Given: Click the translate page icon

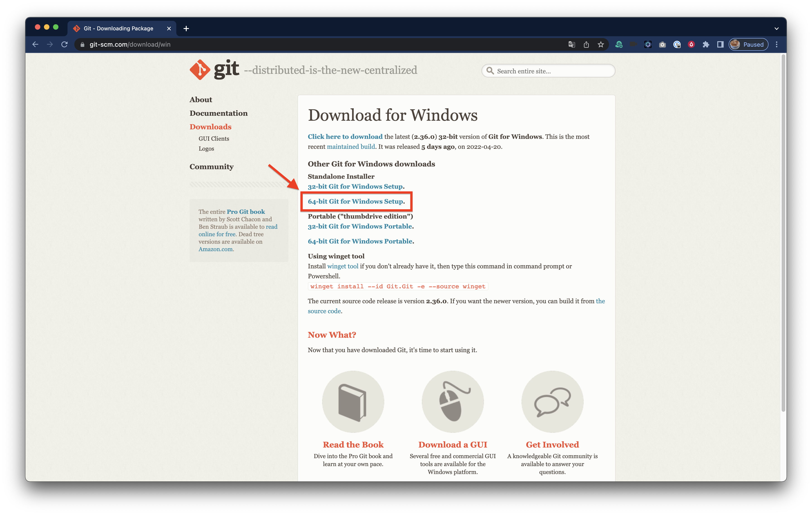Looking at the screenshot, I should 572,44.
